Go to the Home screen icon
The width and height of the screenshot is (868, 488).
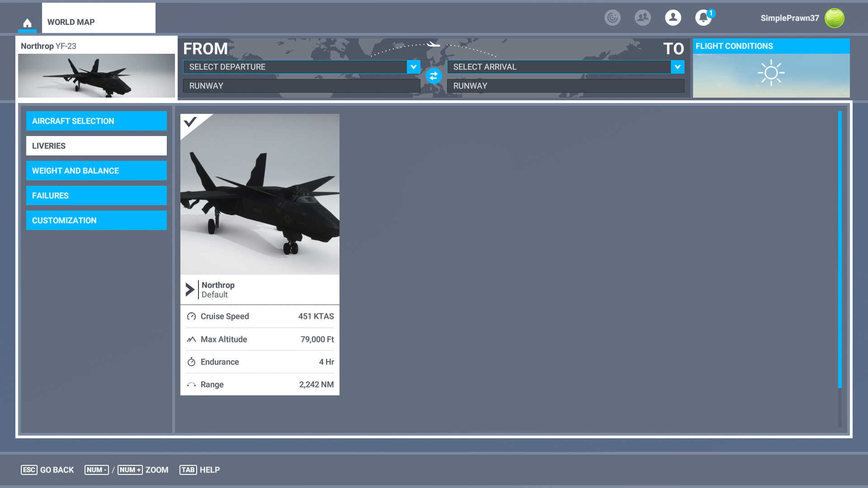tap(27, 23)
